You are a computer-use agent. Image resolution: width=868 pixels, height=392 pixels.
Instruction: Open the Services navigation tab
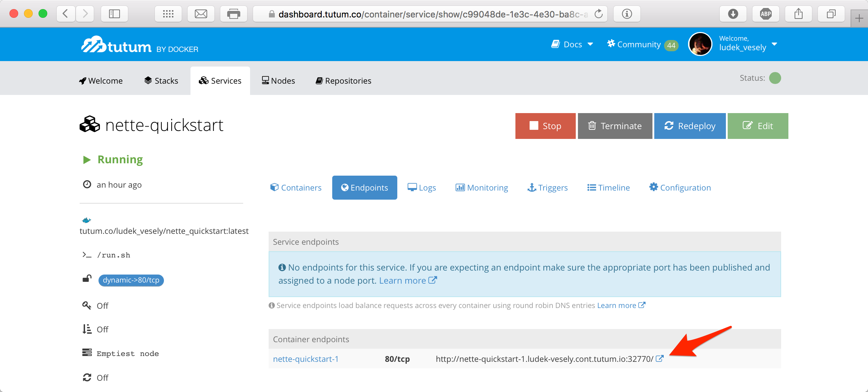pyautogui.click(x=220, y=81)
